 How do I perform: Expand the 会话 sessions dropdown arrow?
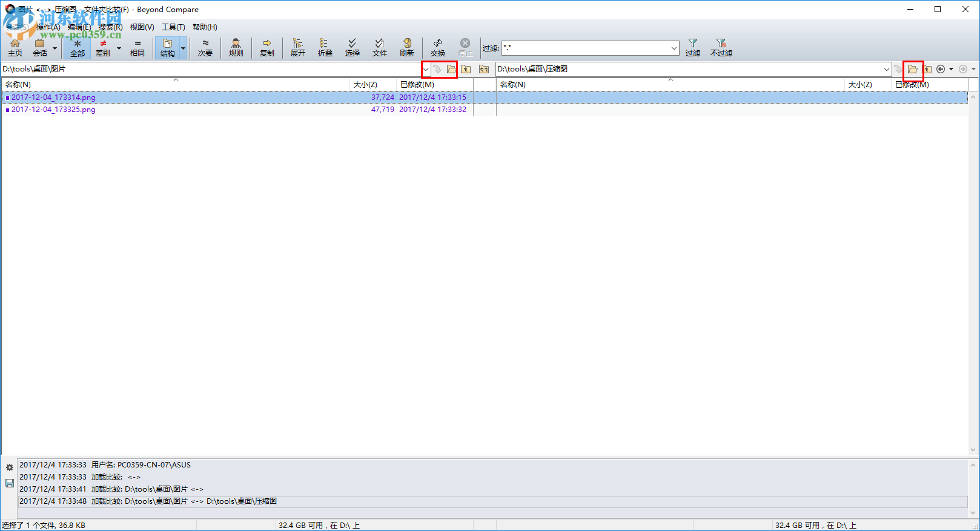click(x=55, y=48)
